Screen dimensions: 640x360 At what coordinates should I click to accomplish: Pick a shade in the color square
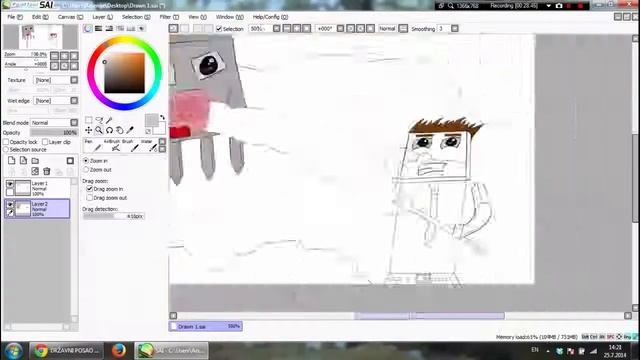124,73
